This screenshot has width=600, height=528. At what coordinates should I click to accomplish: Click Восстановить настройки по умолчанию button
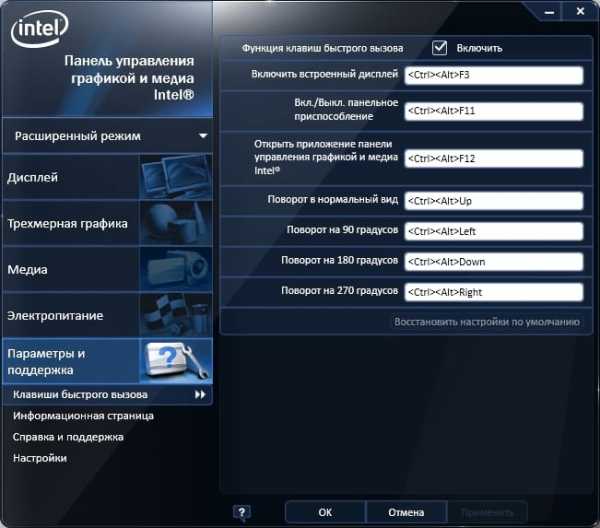486,322
